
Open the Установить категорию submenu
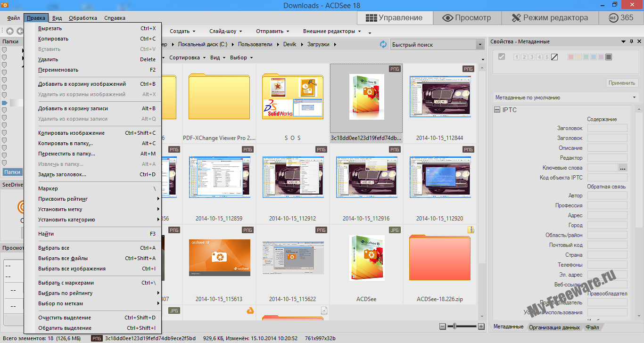tap(93, 220)
